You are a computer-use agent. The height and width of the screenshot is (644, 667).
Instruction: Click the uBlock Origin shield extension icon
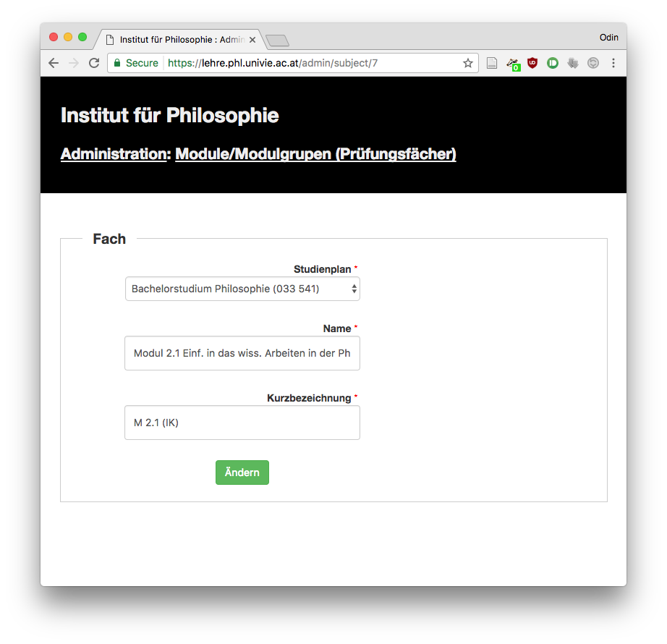tap(532, 63)
